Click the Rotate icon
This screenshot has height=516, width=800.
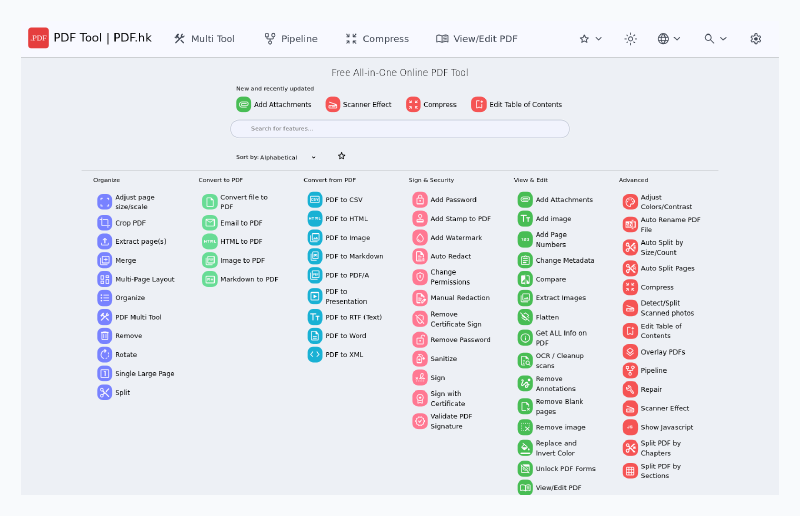point(105,354)
